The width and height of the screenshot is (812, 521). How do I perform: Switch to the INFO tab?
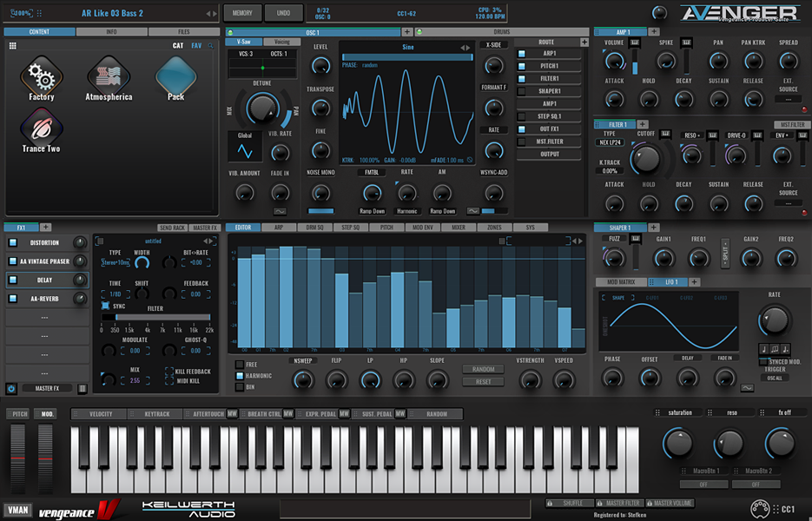coord(111,31)
